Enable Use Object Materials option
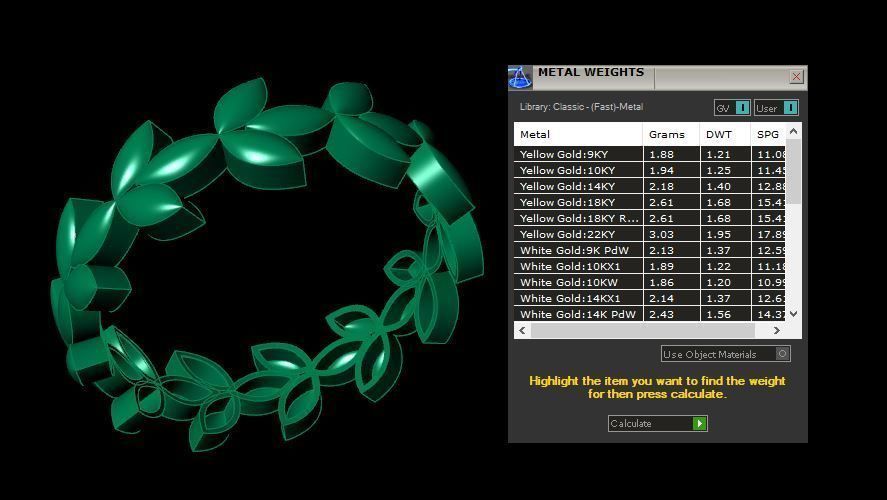 point(726,354)
